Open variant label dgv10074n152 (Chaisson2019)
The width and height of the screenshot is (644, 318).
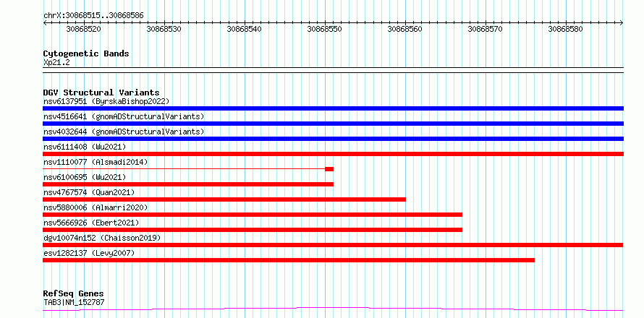coord(102,238)
